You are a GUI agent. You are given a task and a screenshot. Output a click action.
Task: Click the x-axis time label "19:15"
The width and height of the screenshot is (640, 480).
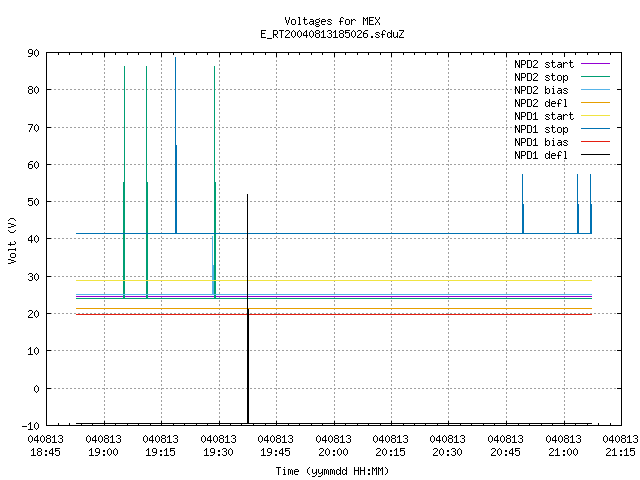[160, 453]
